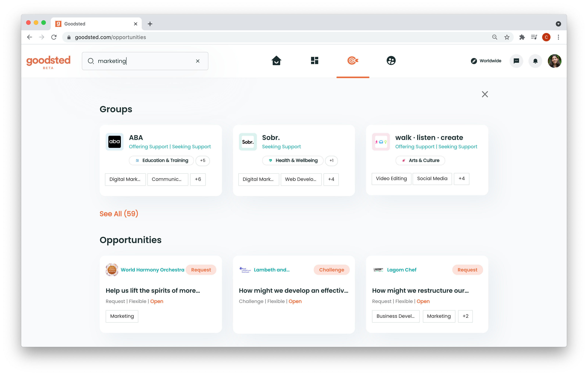Open Help us lift the spirits opportunity

(153, 291)
